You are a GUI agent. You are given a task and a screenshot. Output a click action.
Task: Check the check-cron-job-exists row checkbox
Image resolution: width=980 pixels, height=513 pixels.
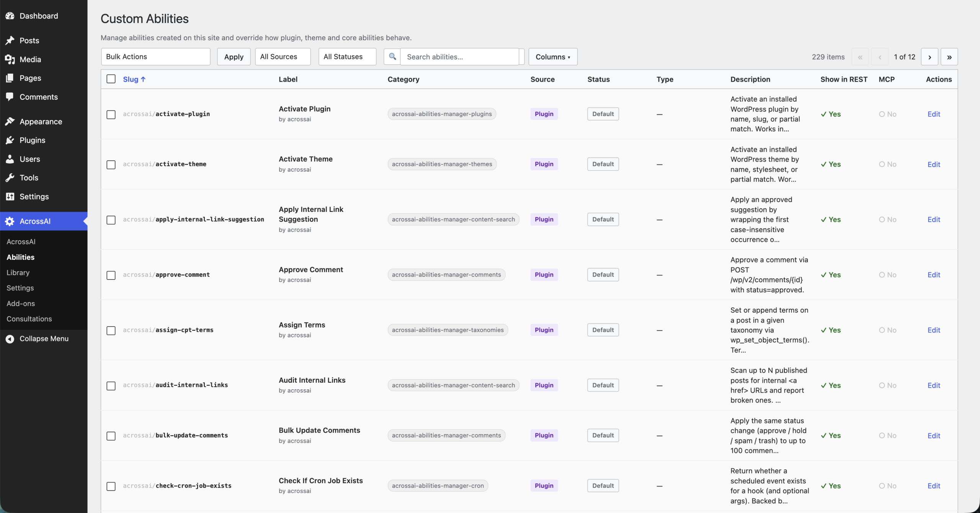pyautogui.click(x=111, y=486)
